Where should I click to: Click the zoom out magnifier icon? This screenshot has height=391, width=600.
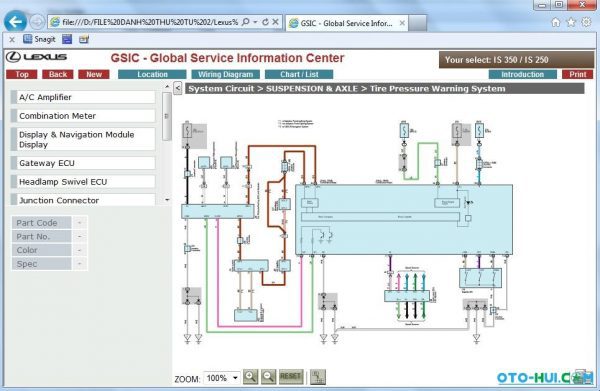tap(269, 377)
